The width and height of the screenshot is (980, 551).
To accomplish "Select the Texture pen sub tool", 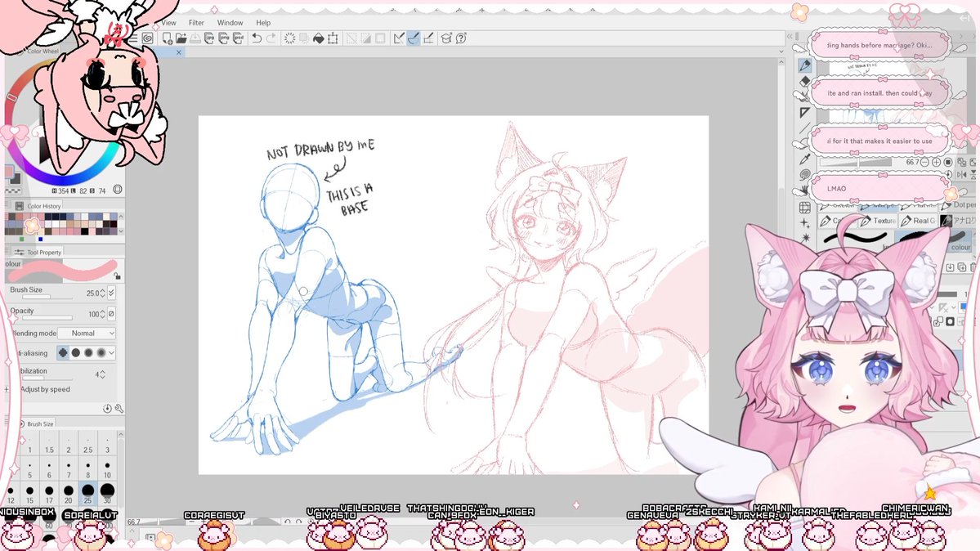I will click(x=878, y=221).
